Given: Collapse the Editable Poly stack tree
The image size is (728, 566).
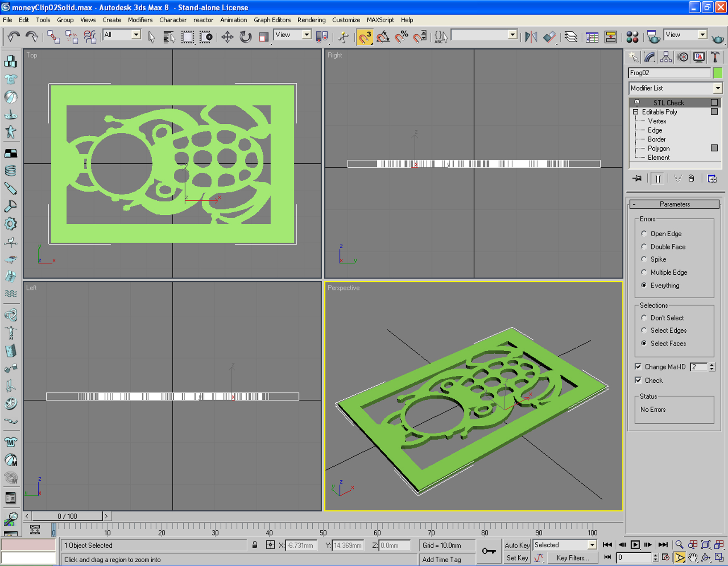Looking at the screenshot, I should [x=636, y=112].
